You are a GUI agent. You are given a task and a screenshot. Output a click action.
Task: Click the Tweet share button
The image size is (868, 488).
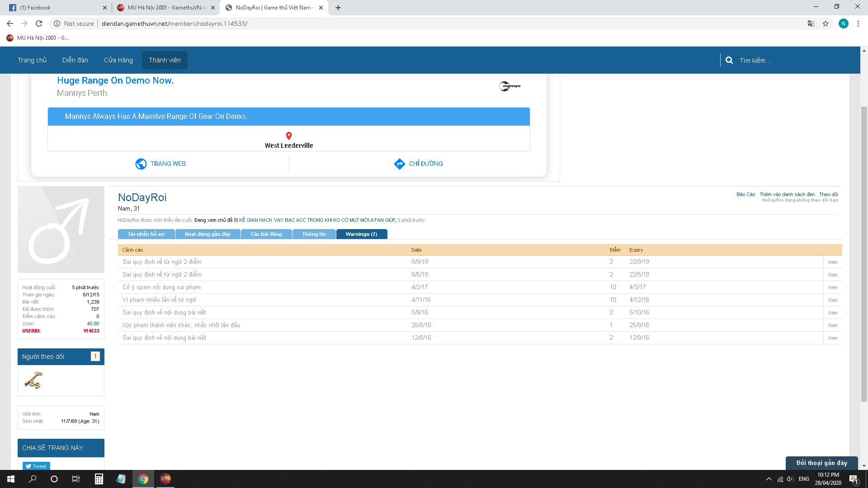tap(36, 466)
